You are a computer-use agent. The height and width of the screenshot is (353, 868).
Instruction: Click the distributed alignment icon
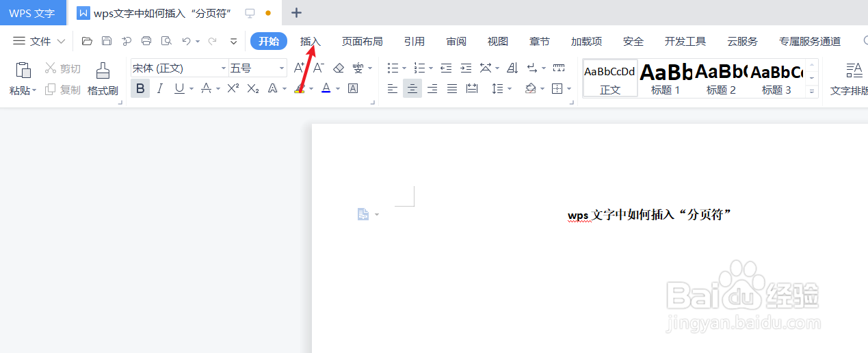click(472, 88)
